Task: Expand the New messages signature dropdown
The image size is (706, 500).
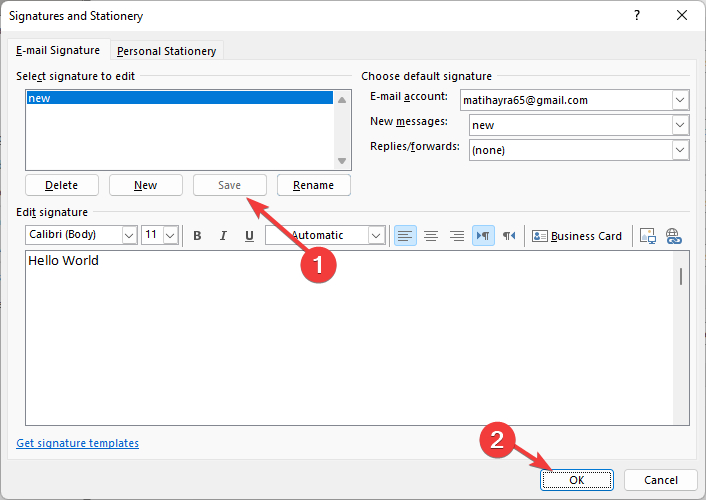Action: (x=680, y=125)
